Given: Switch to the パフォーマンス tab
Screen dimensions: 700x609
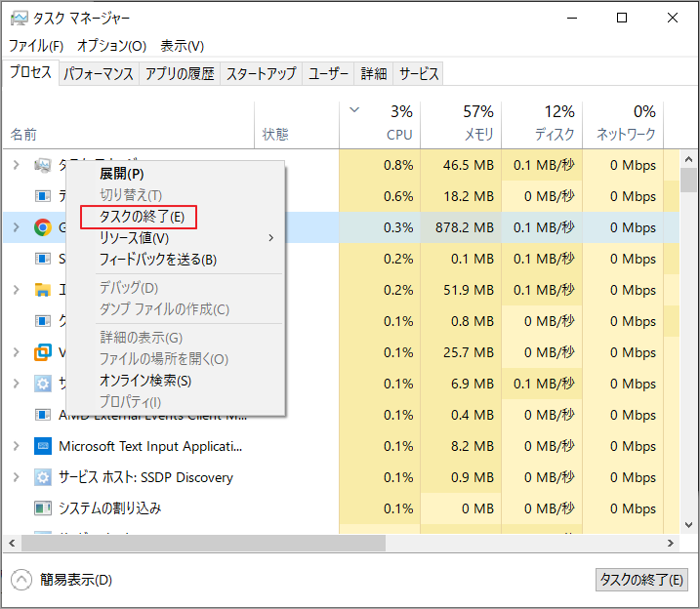Looking at the screenshot, I should tap(99, 74).
